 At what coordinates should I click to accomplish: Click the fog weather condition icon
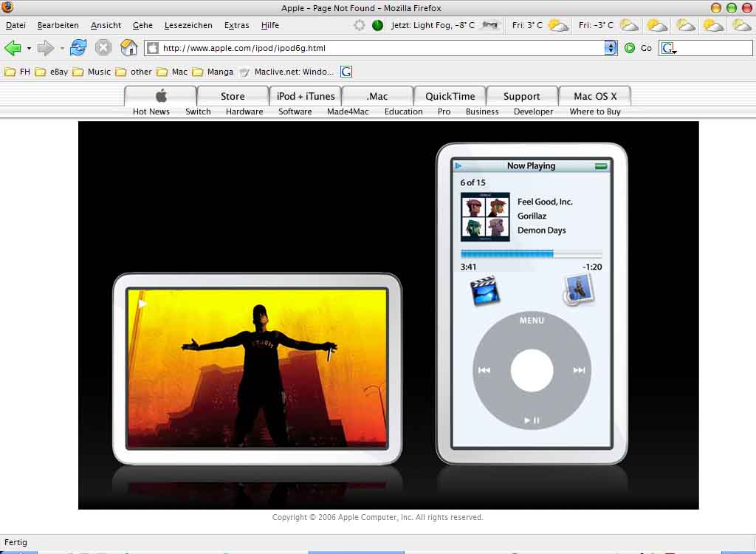[x=490, y=25]
